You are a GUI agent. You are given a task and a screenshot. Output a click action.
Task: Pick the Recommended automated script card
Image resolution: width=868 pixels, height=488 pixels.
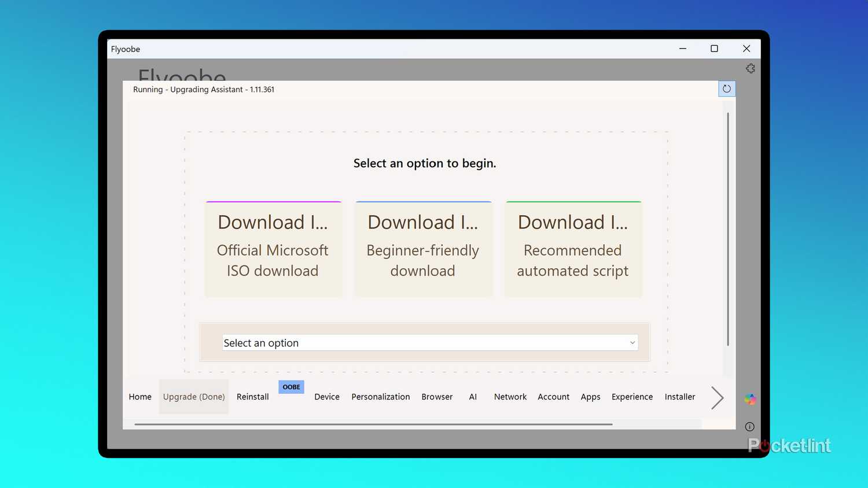(x=573, y=249)
